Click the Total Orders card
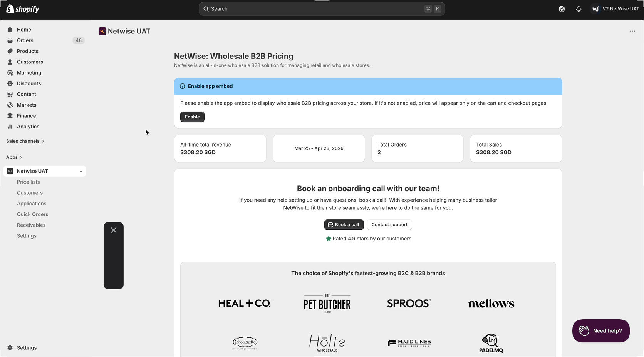The height and width of the screenshot is (357, 644). [x=418, y=148]
